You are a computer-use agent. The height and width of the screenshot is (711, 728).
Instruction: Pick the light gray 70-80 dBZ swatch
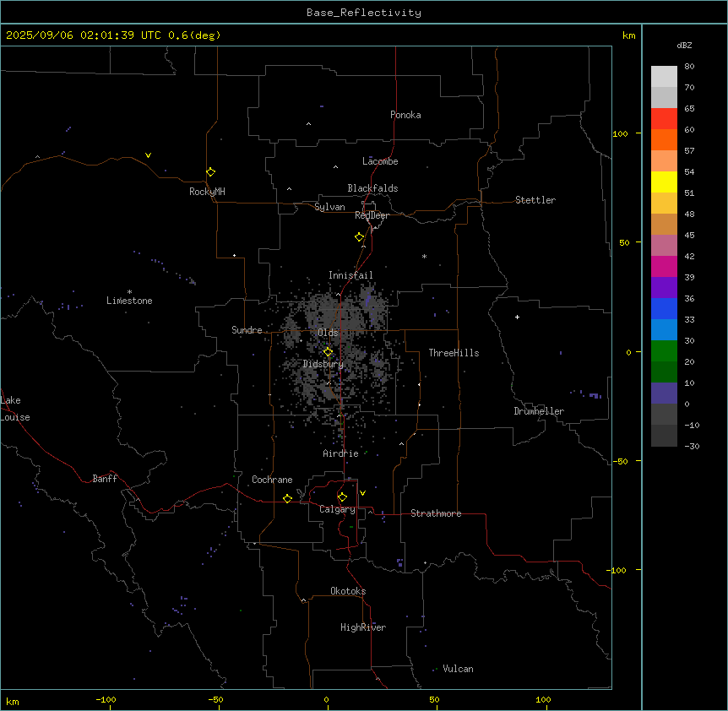[664, 76]
